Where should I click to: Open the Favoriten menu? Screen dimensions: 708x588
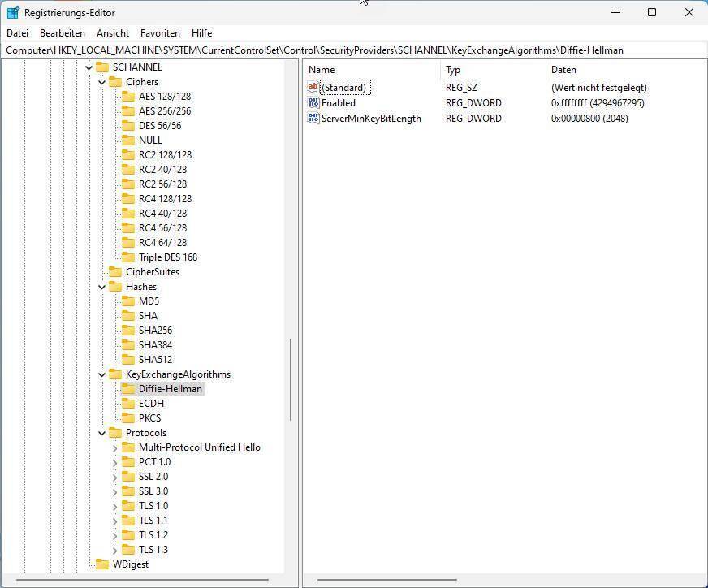[x=160, y=33]
